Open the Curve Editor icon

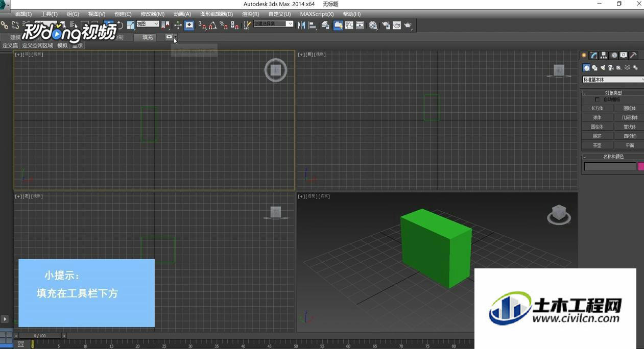coord(349,25)
